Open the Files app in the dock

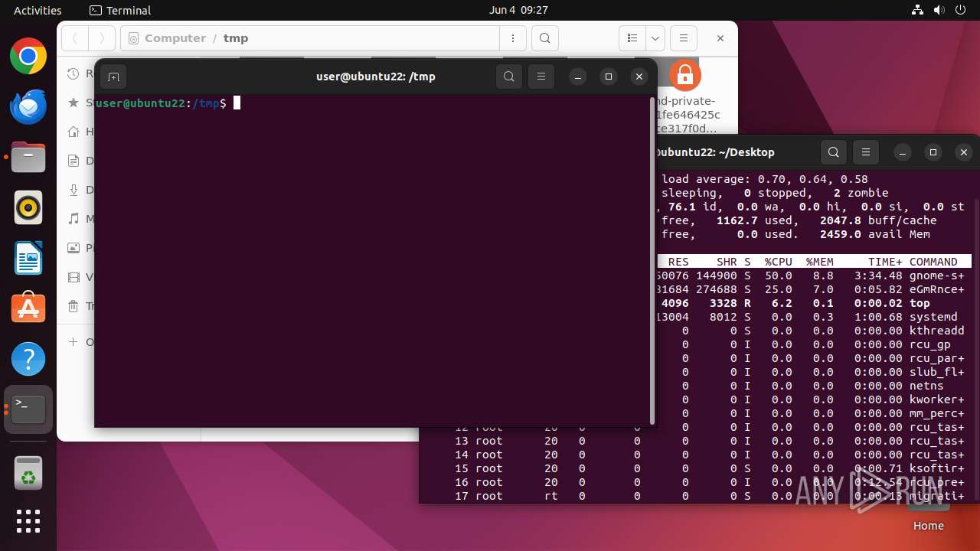28,157
